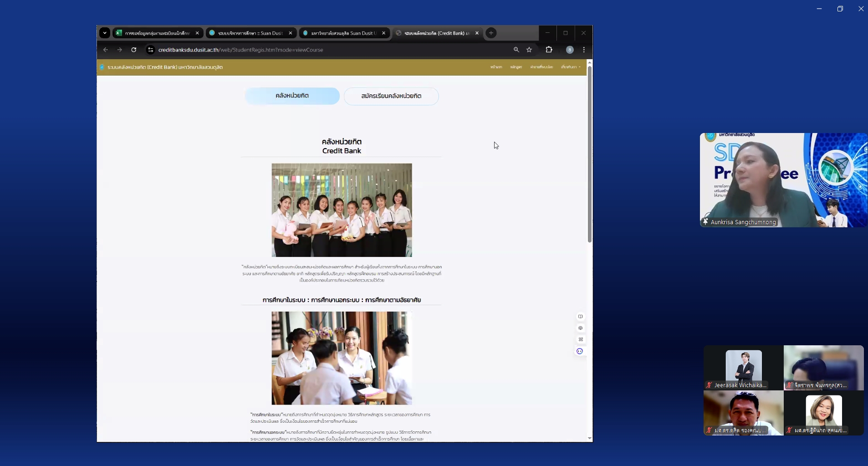Image resolution: width=868 pixels, height=466 pixels.
Task: Expand the tab search dropdown arrow
Action: coord(105,33)
